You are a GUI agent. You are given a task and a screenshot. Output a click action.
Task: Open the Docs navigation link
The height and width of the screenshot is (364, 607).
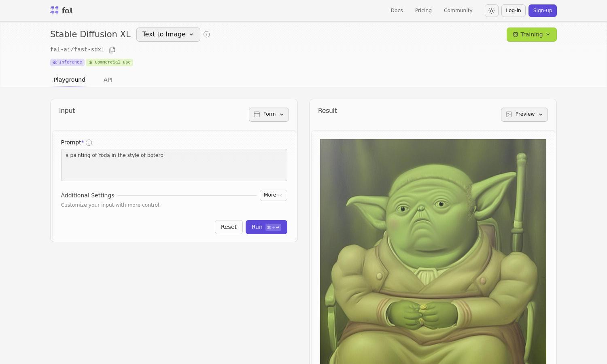pos(397,11)
